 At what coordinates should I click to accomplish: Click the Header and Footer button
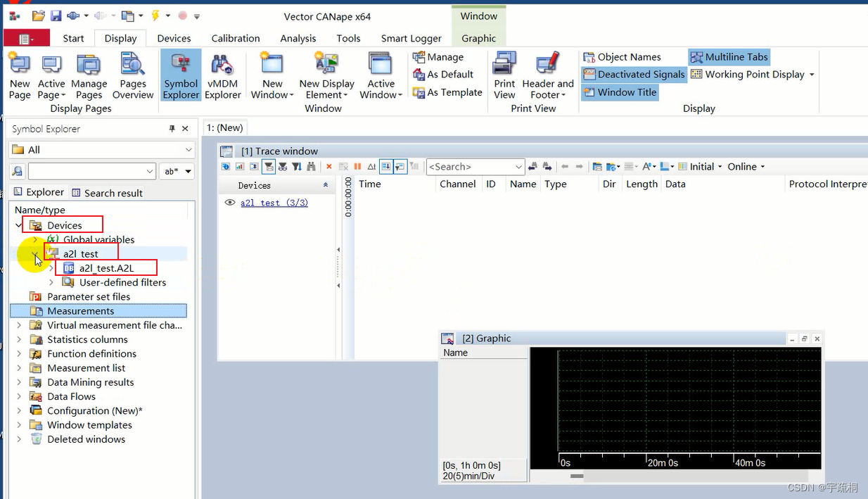pos(548,76)
